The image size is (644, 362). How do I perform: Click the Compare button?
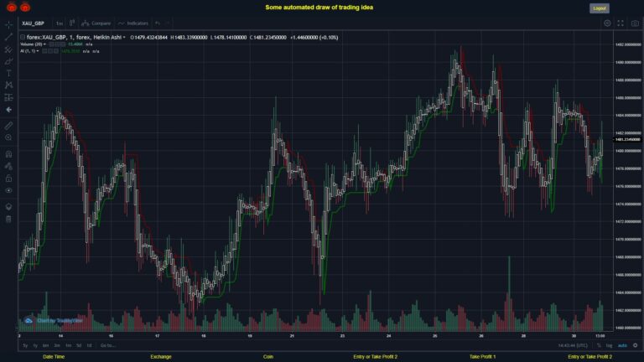tap(96, 23)
